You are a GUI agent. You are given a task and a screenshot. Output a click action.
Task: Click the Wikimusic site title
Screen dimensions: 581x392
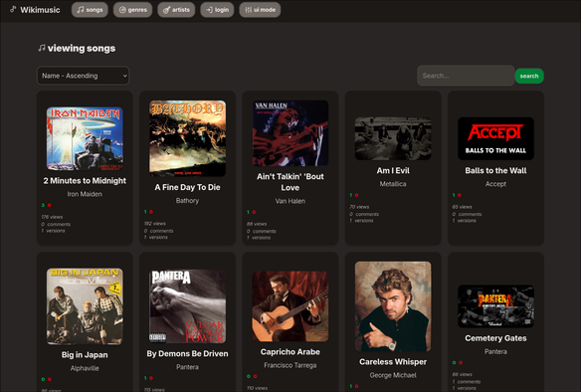click(40, 10)
